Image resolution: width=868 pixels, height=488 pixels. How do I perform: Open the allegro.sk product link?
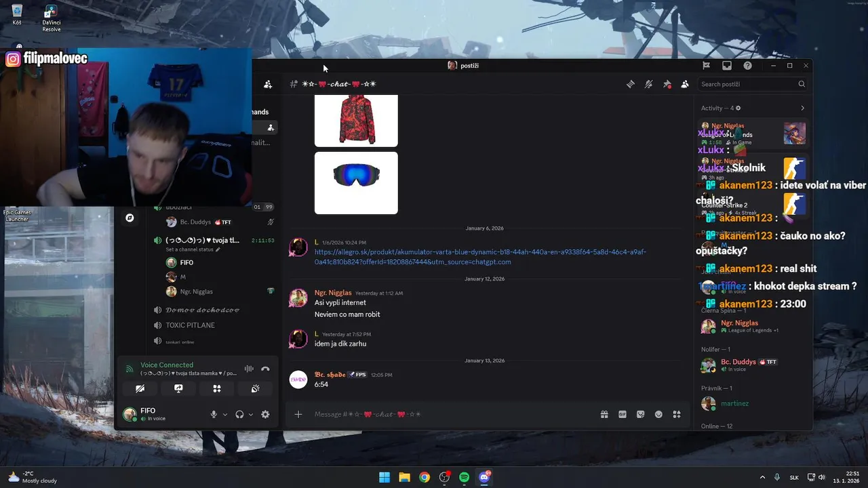click(480, 257)
